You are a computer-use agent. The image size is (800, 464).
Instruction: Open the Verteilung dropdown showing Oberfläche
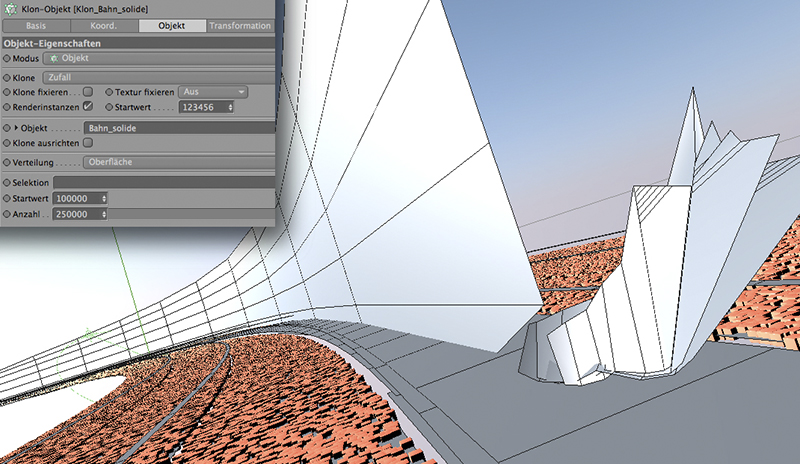[179, 162]
